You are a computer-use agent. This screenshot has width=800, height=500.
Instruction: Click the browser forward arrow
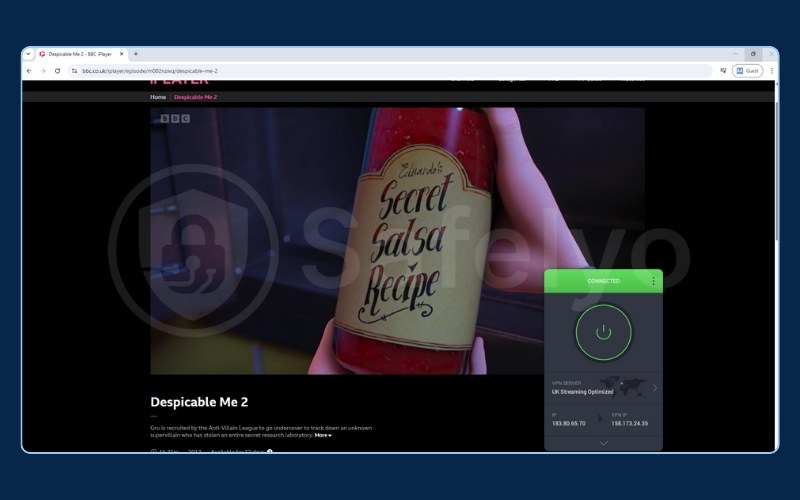point(43,71)
